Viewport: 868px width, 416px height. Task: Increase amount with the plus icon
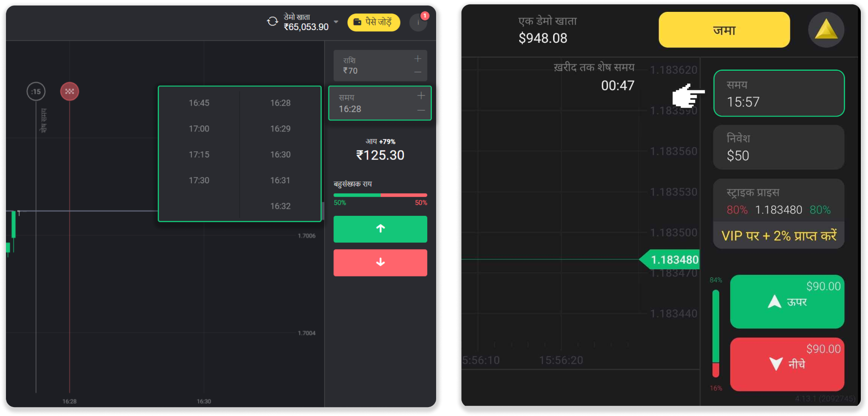tap(417, 59)
